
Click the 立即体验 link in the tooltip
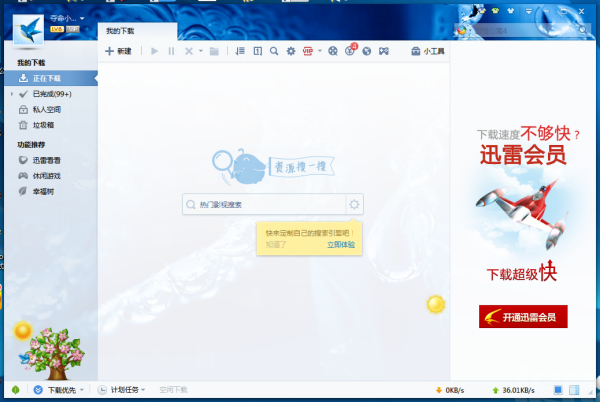341,245
